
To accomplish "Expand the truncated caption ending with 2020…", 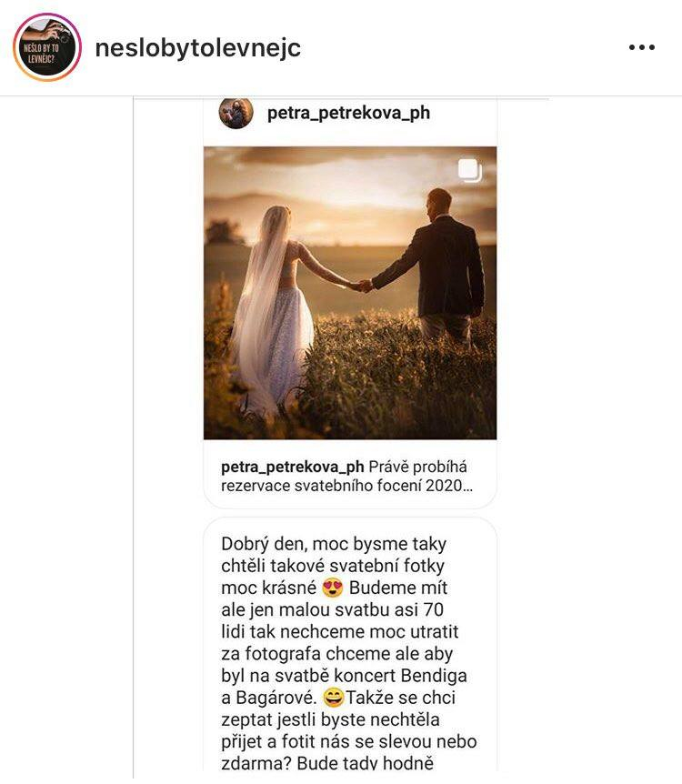I will [346, 485].
